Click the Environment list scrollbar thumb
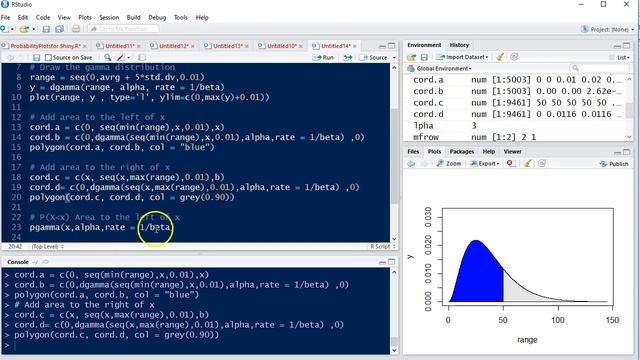The height and width of the screenshot is (360, 640). click(629, 110)
